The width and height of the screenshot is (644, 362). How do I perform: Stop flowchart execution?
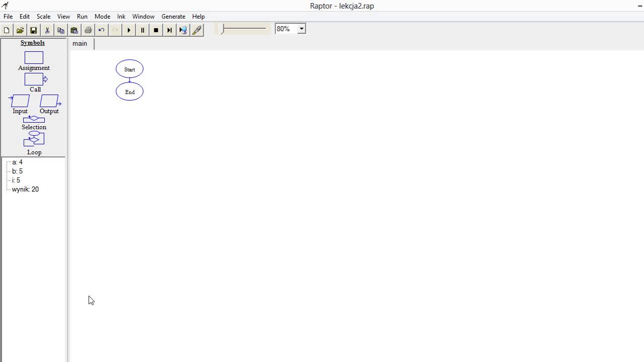156,30
